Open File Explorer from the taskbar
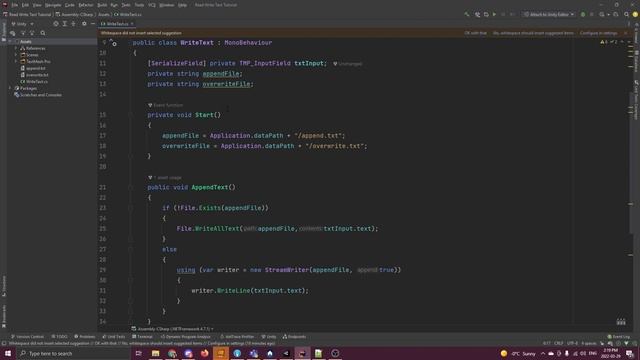This screenshot has height=360, width=640. click(156, 353)
